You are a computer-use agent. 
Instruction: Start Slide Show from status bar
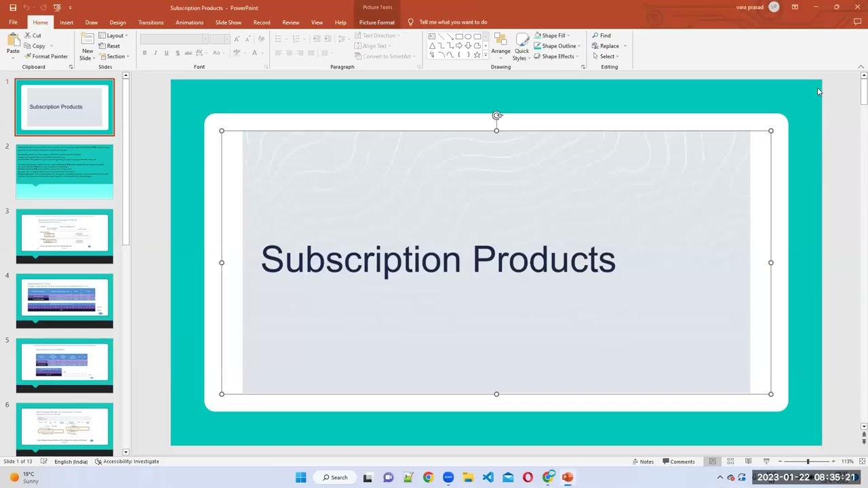coord(766,462)
